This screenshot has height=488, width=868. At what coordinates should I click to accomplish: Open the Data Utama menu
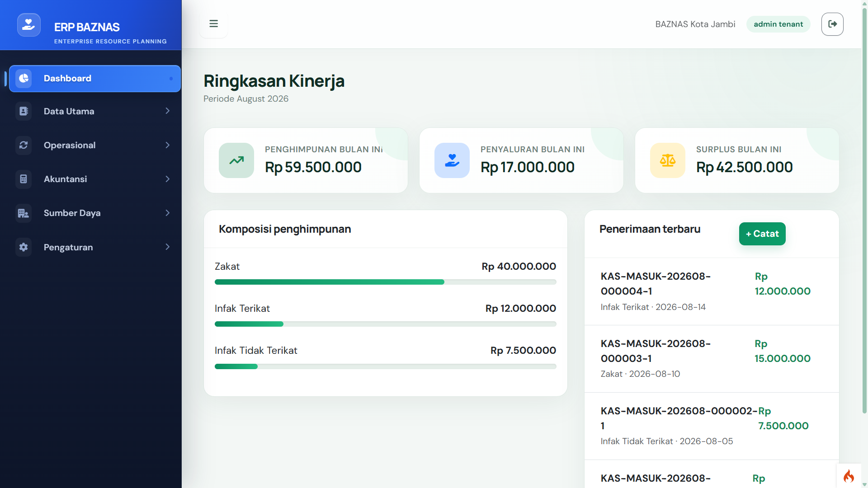point(95,111)
